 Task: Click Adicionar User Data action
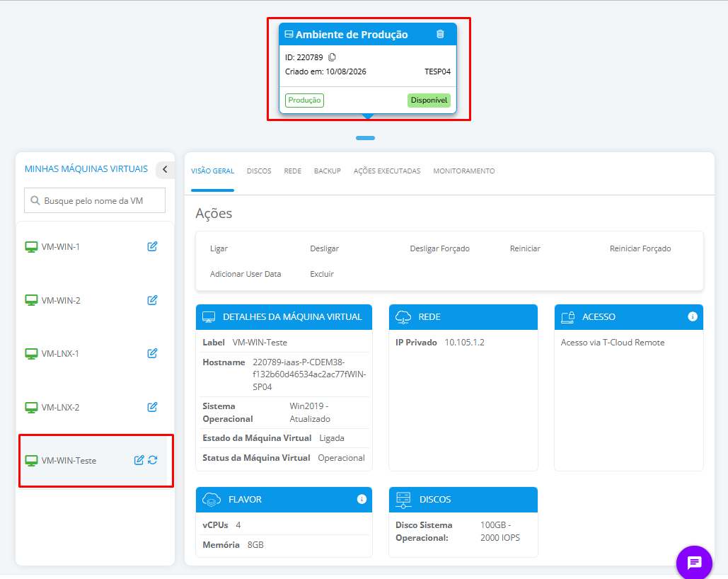pyautogui.click(x=245, y=274)
